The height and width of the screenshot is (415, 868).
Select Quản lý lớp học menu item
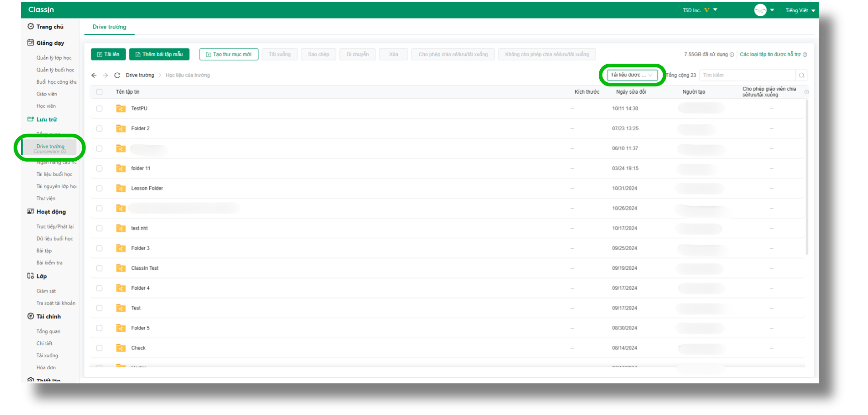click(x=54, y=58)
